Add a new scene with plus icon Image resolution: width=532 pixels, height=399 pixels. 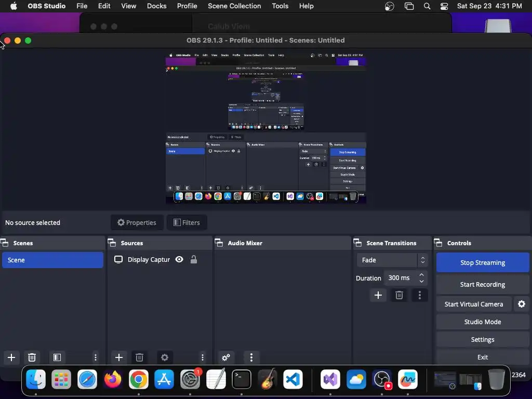[11, 357]
